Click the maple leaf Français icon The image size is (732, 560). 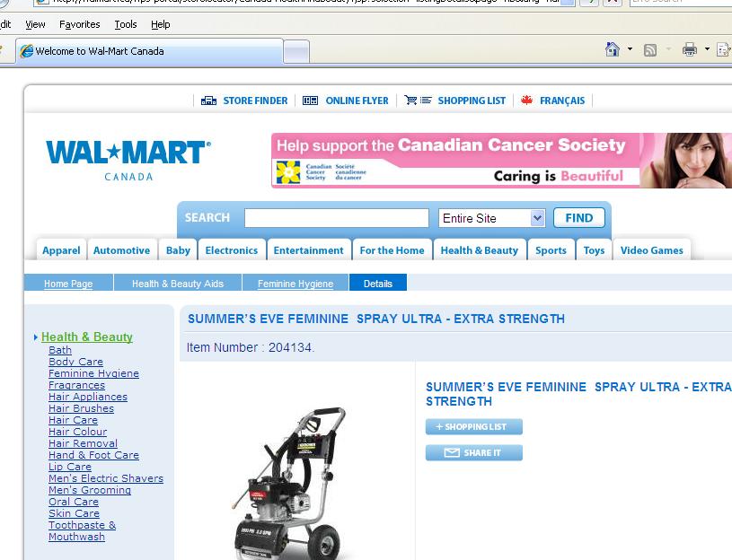click(x=527, y=101)
